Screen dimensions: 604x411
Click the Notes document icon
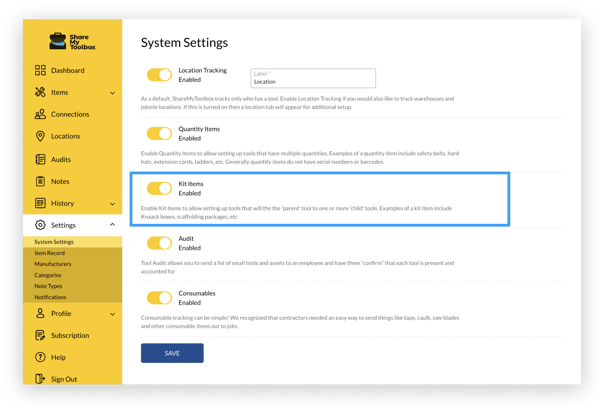point(40,181)
